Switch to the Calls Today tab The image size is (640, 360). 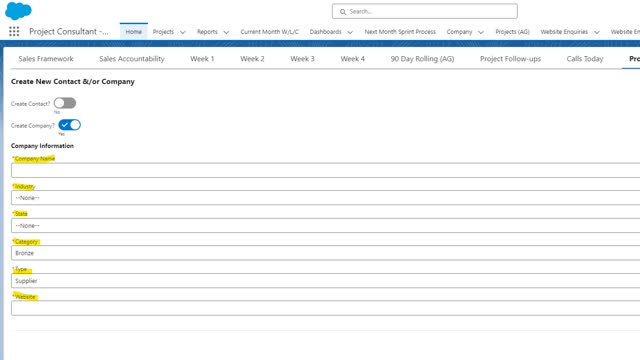(x=585, y=59)
